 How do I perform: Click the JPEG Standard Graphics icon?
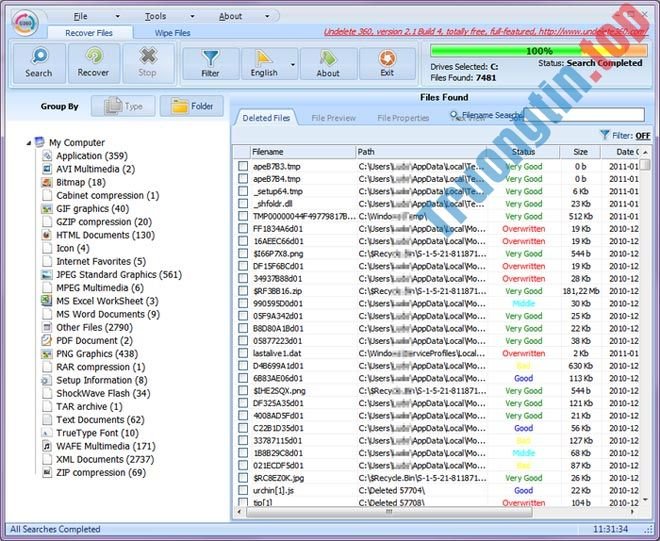(x=47, y=274)
